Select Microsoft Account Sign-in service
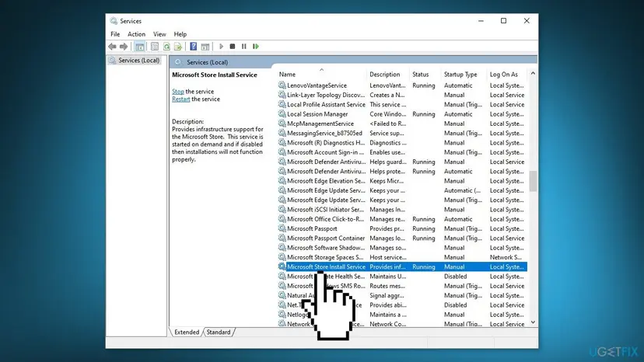The image size is (644, 362). pyautogui.click(x=403, y=152)
